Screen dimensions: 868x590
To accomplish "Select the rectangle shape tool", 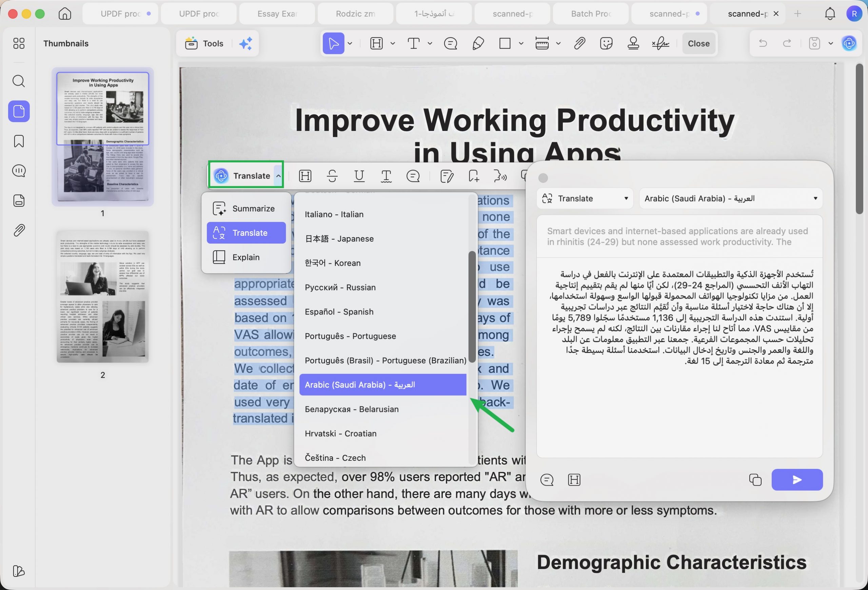I will 505,43.
